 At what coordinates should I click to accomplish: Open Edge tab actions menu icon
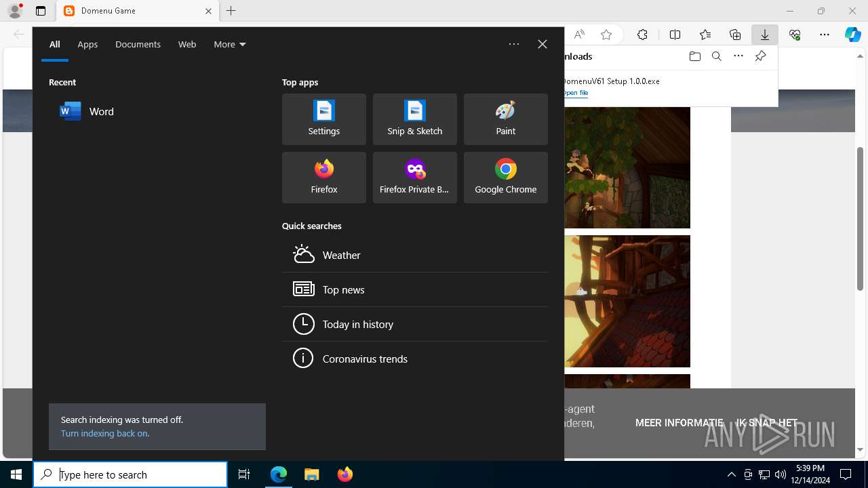pyautogui.click(x=41, y=11)
